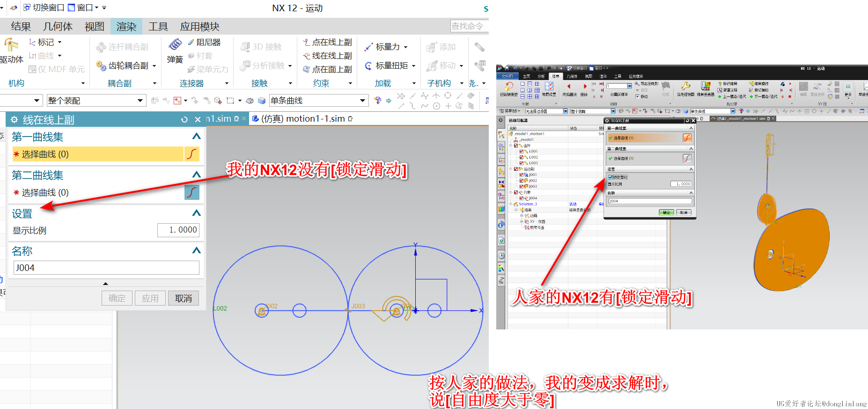Click the arc-center snap icon in left window
The height and width of the screenshot is (409, 868).
[436, 106]
